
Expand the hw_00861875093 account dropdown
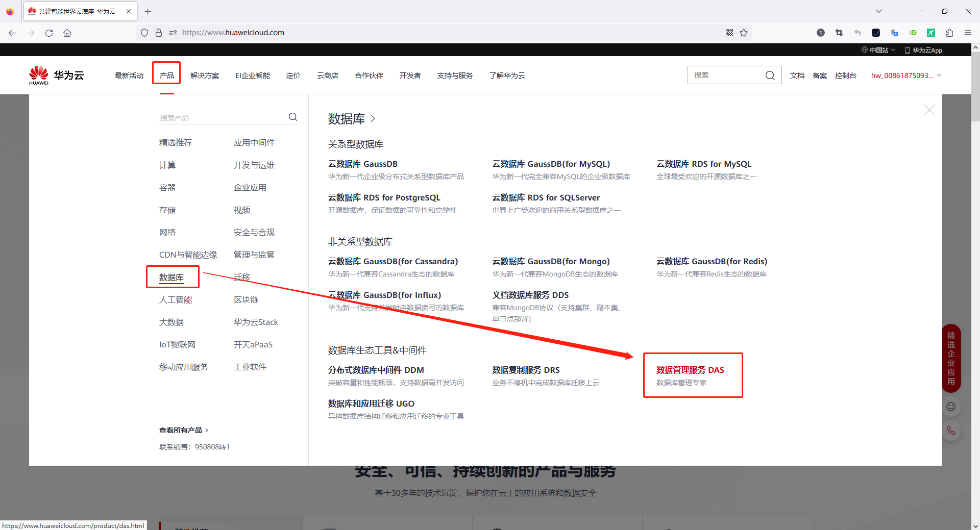[x=906, y=75]
